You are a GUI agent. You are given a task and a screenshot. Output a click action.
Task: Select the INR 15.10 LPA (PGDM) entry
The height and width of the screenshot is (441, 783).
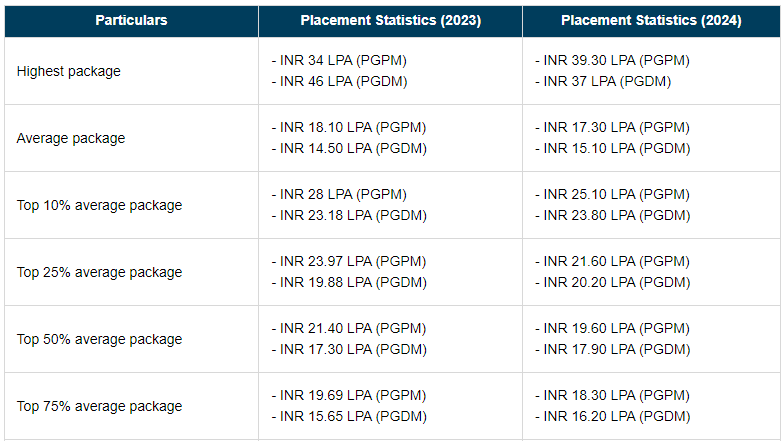613,148
